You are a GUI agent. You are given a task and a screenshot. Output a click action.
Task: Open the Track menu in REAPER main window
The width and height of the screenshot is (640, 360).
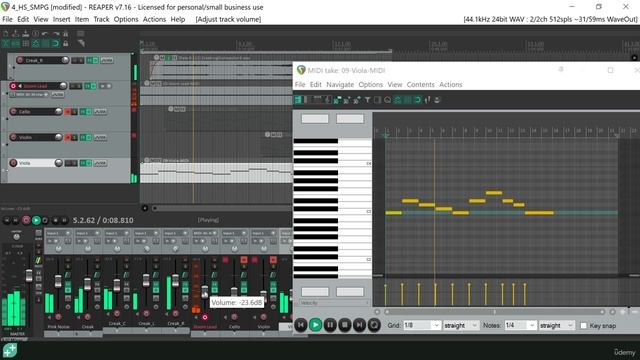pyautogui.click(x=101, y=19)
